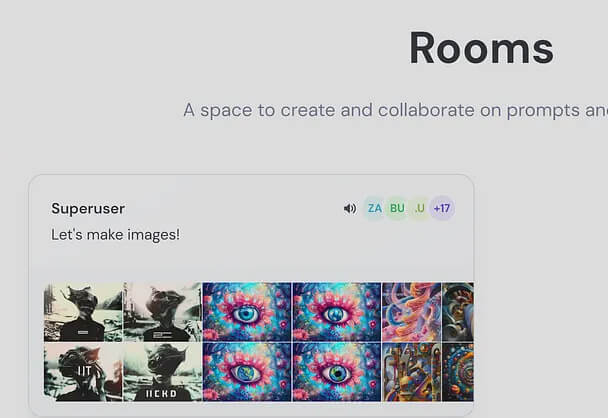Select first flower eye thumbnail in bottom row

coord(247,373)
